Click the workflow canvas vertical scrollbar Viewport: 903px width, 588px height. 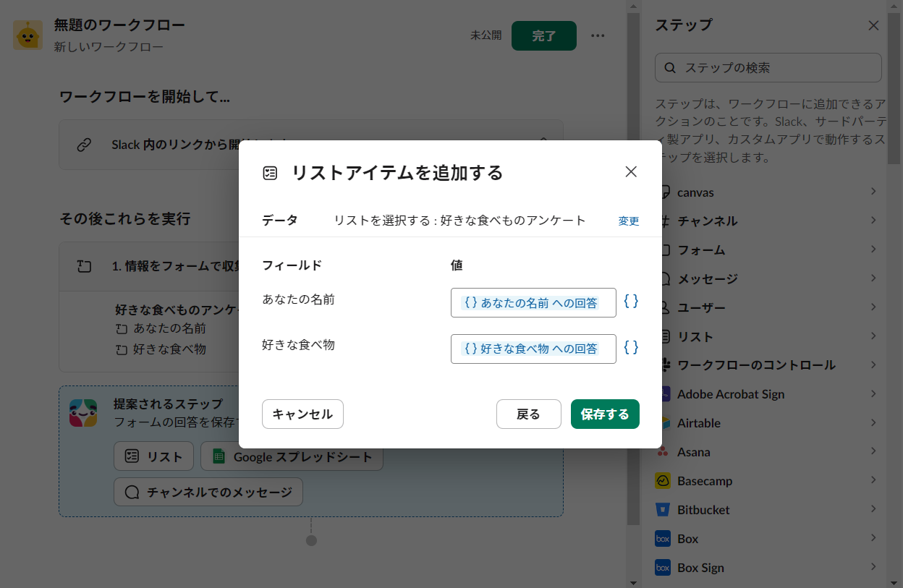point(633,268)
